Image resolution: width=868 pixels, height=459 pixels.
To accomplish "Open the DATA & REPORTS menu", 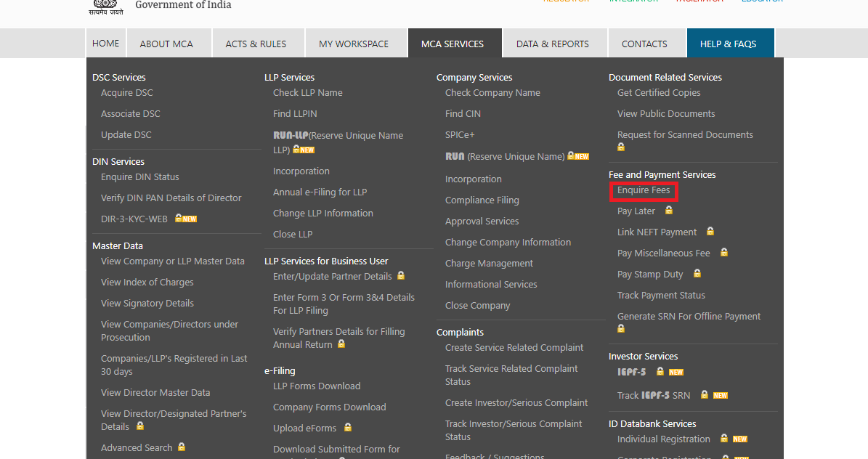I will tap(552, 44).
